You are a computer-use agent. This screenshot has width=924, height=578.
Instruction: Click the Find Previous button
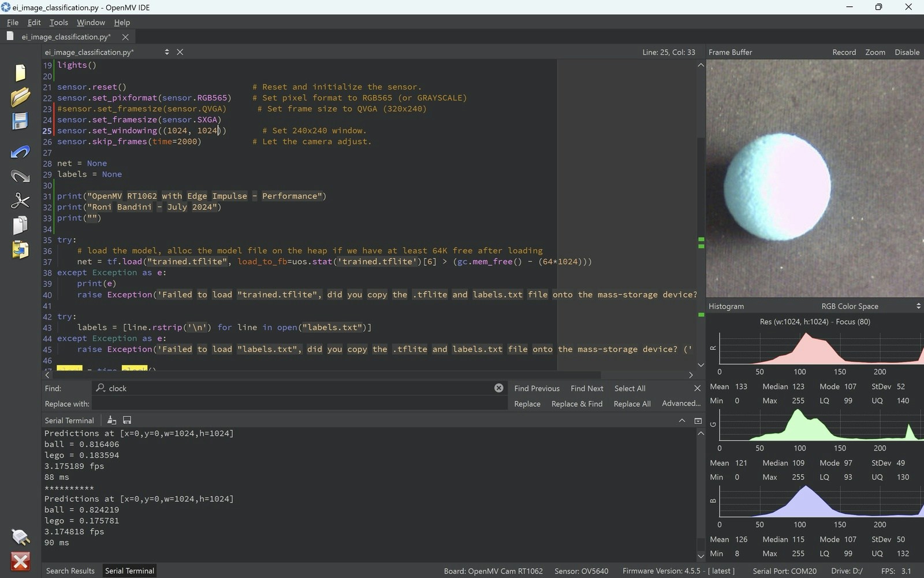537,388
